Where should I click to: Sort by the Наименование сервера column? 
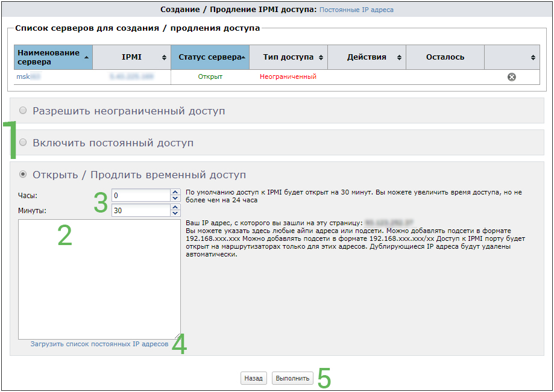click(x=54, y=57)
